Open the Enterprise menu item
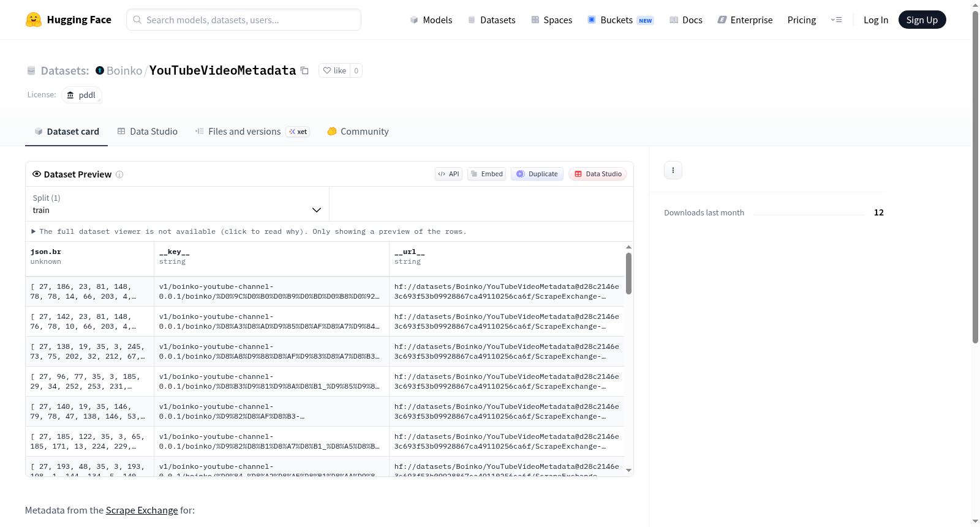Viewport: 980px width, 527px height. coord(745,20)
